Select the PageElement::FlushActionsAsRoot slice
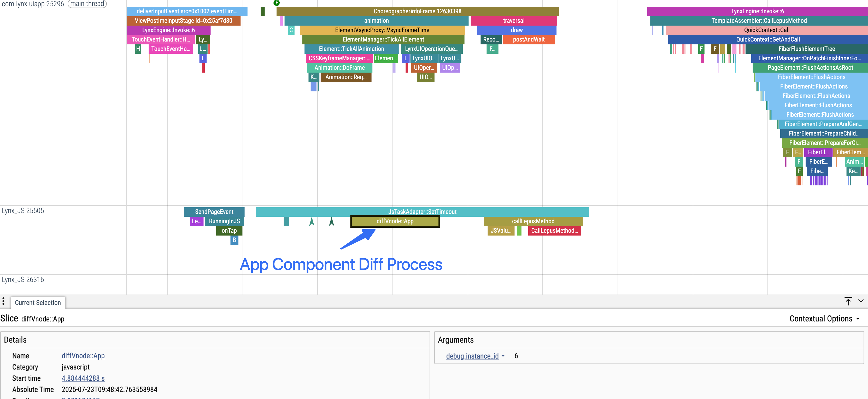 click(x=810, y=68)
